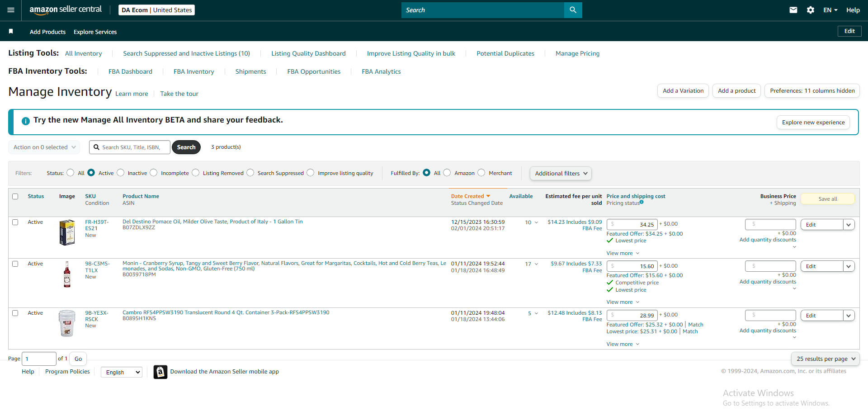The height and width of the screenshot is (411, 868).
Task: Click the Add a product button
Action: pyautogui.click(x=737, y=90)
